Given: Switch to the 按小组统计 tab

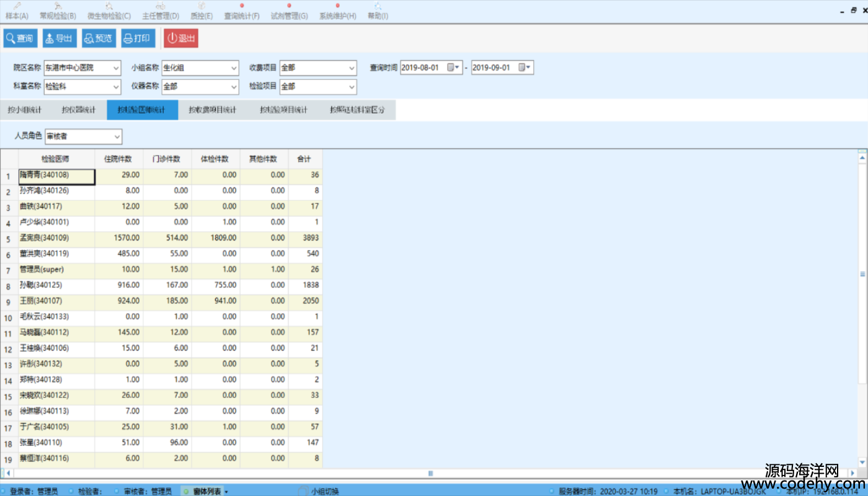Looking at the screenshot, I should [25, 110].
